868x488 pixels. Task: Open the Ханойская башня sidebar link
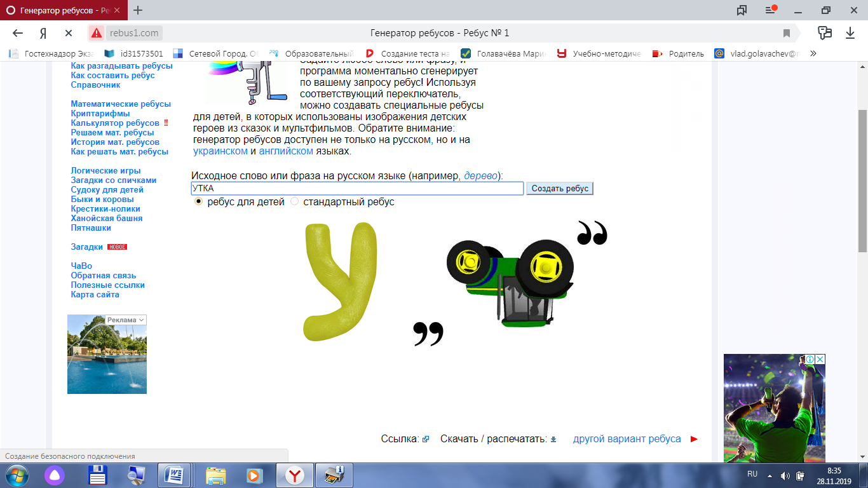click(x=107, y=218)
